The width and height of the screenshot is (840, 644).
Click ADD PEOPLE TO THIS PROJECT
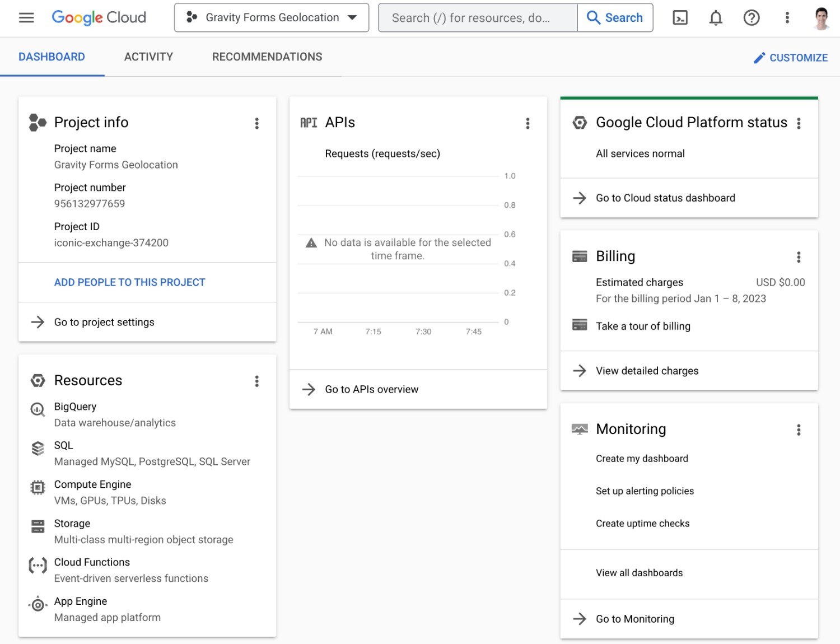[x=129, y=282]
